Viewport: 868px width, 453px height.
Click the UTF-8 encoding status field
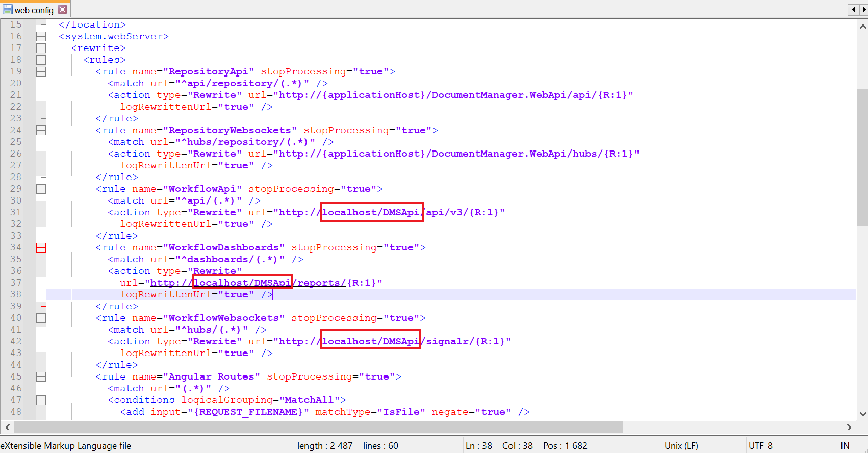[760, 445]
